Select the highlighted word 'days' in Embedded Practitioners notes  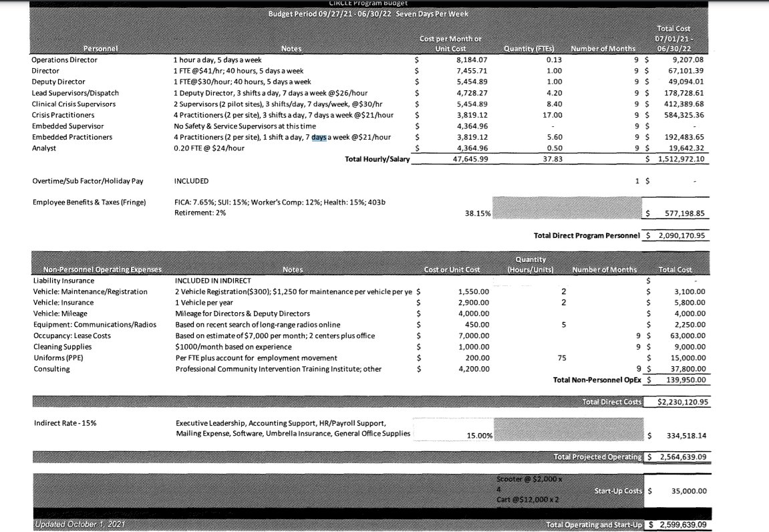[x=319, y=138]
